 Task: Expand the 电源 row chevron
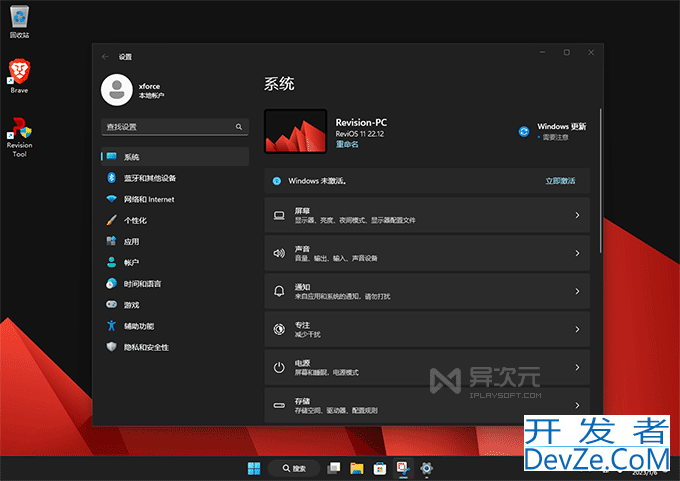(x=577, y=367)
